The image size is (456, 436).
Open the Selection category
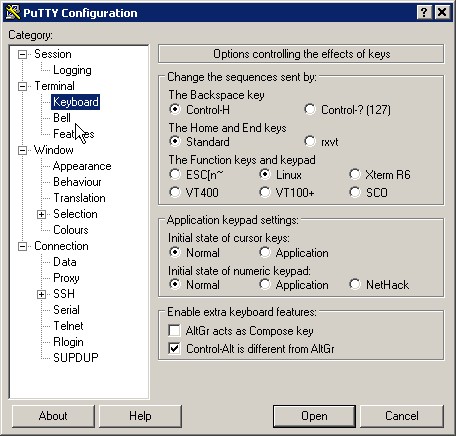pos(75,214)
